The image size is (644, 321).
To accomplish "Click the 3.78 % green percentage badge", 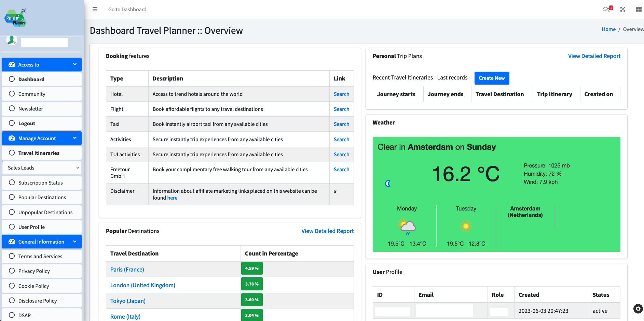I will pos(252,284).
